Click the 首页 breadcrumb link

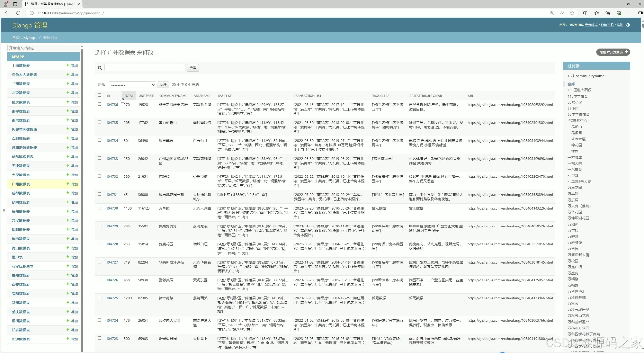click(16, 38)
